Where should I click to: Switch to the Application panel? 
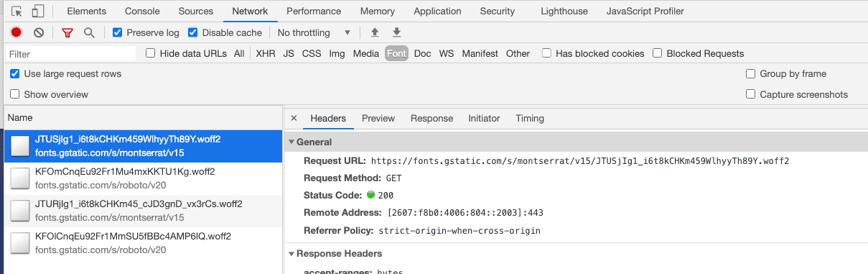pos(437,11)
